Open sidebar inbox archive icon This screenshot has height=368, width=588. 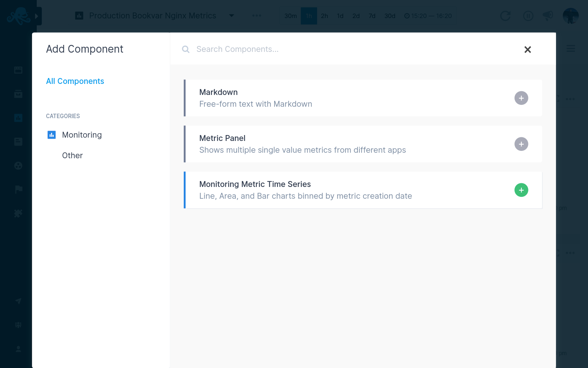pos(18,94)
